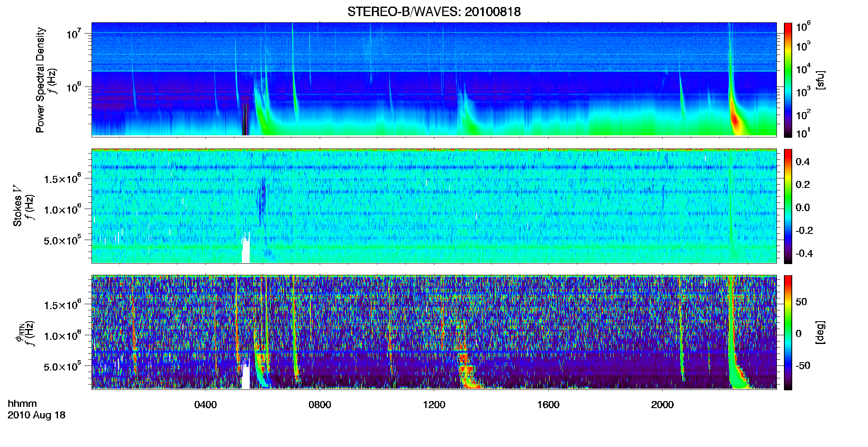Click the 1.0×10^6 tick of Stokes V panel

[x=63, y=209]
